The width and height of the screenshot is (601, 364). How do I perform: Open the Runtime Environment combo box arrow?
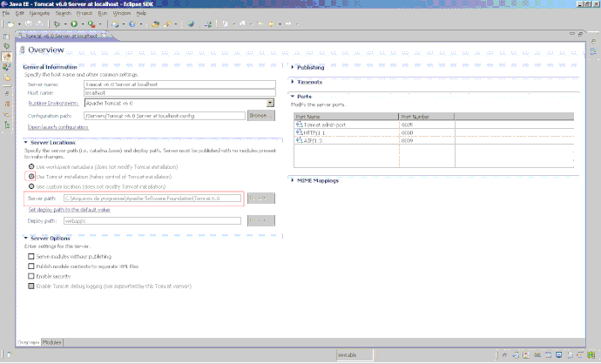pyautogui.click(x=270, y=103)
